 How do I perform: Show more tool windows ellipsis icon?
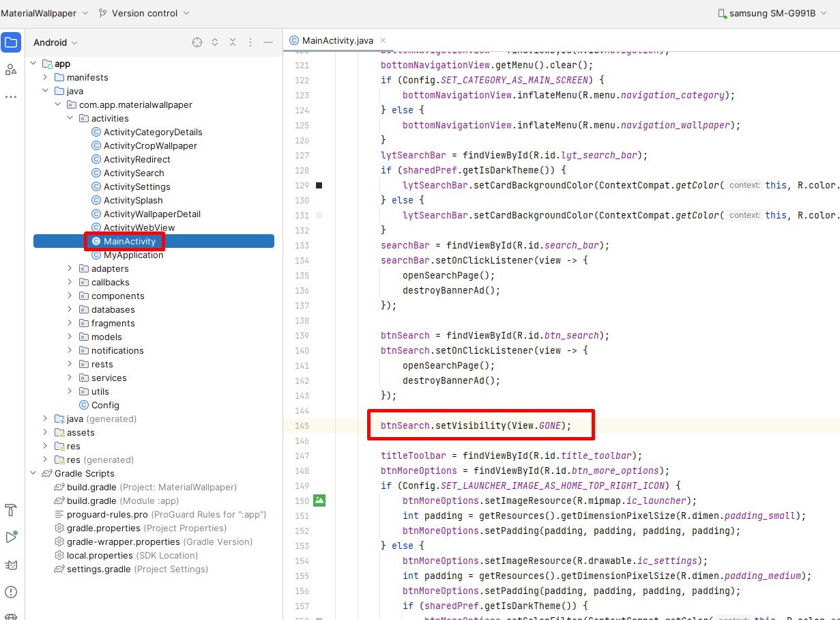10,97
